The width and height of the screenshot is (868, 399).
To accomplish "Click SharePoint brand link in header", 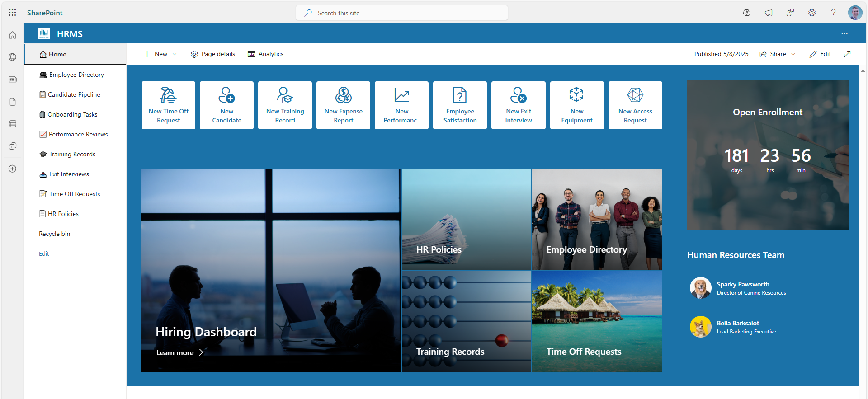I will [45, 13].
